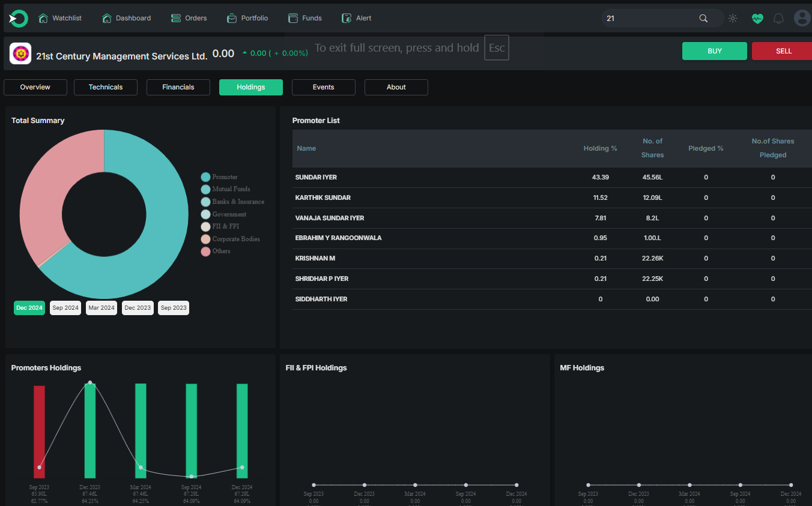Toggle the Others legend swatch
The width and height of the screenshot is (812, 506).
(205, 251)
